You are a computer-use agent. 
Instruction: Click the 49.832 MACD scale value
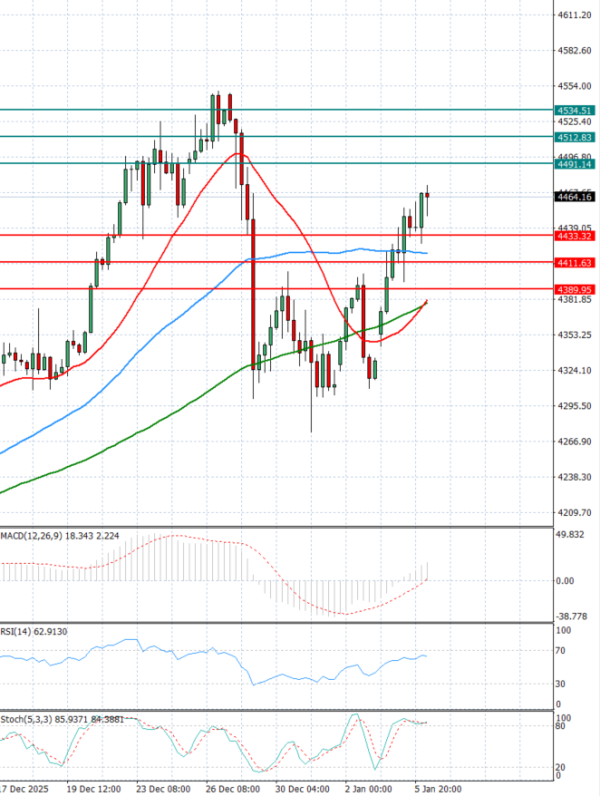(572, 535)
